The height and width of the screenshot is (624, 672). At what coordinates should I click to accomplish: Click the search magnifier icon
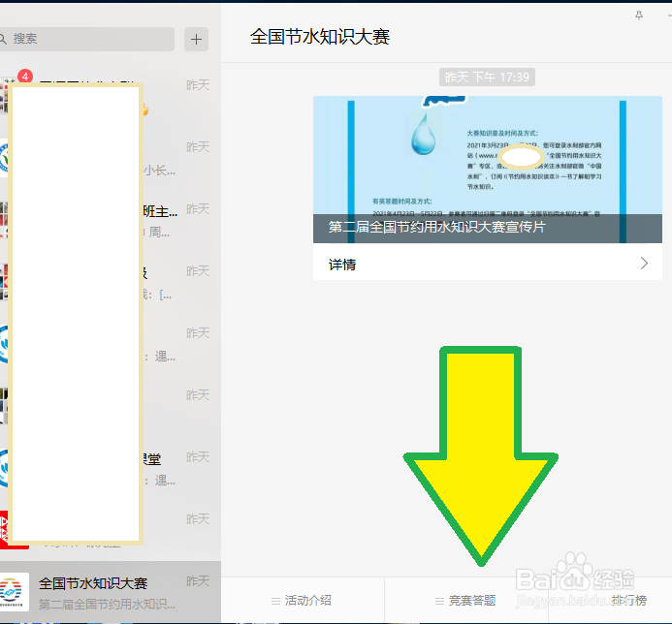pyautogui.click(x=3, y=39)
